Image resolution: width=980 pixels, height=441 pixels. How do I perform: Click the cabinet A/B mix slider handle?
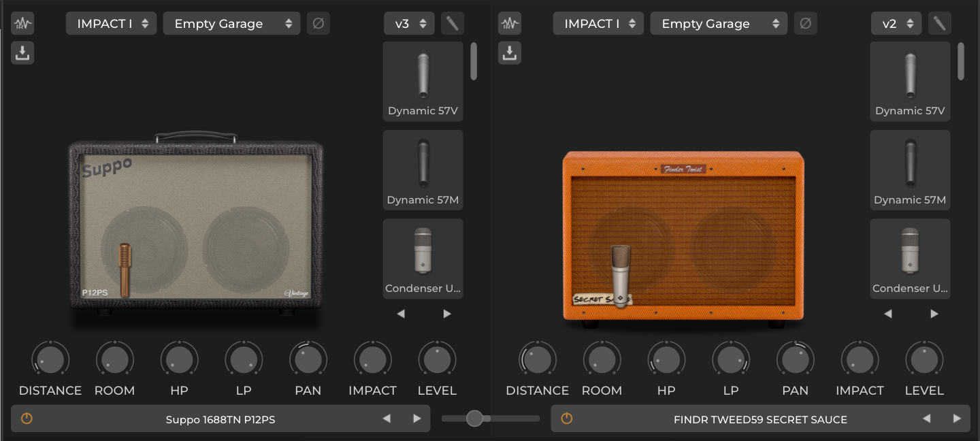point(474,419)
